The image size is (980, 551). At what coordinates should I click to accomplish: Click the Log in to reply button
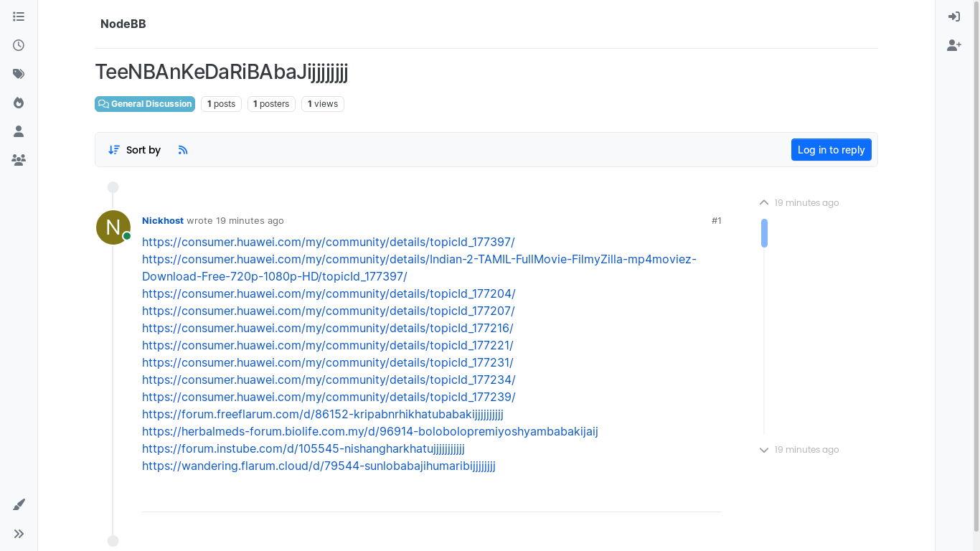(x=831, y=150)
